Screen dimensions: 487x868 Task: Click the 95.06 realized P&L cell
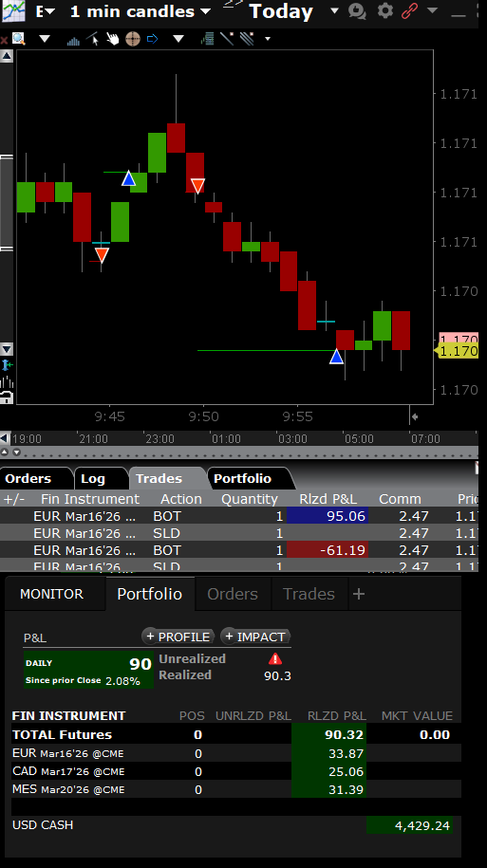(x=328, y=516)
